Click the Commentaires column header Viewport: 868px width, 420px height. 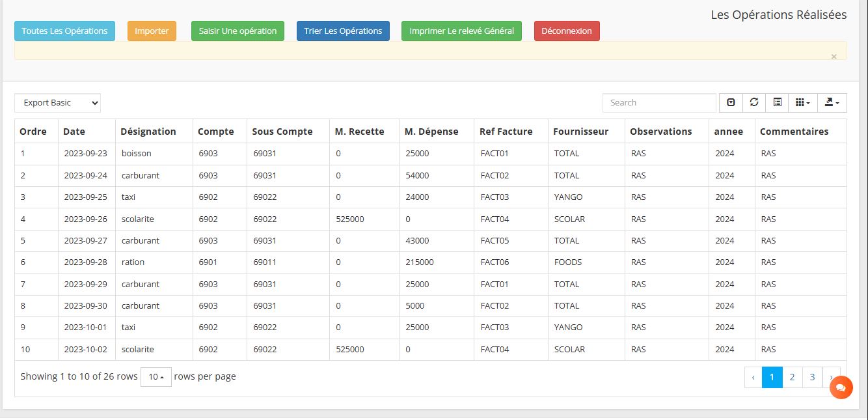click(x=801, y=132)
